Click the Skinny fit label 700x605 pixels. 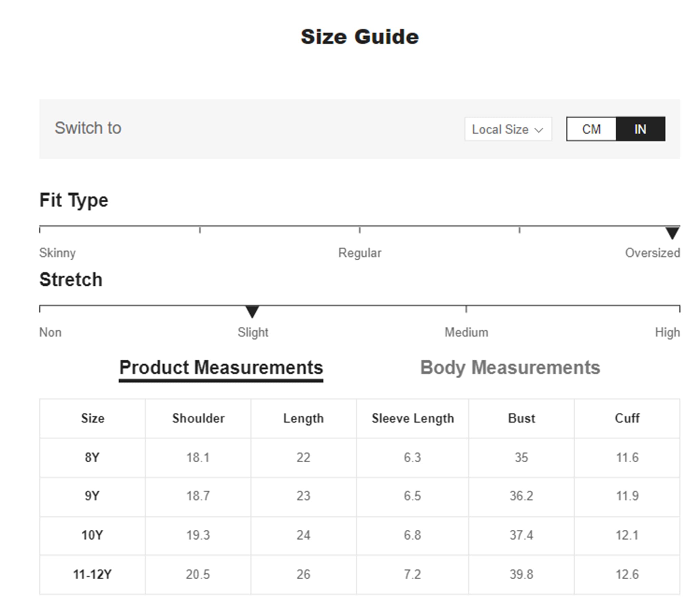coord(57,253)
